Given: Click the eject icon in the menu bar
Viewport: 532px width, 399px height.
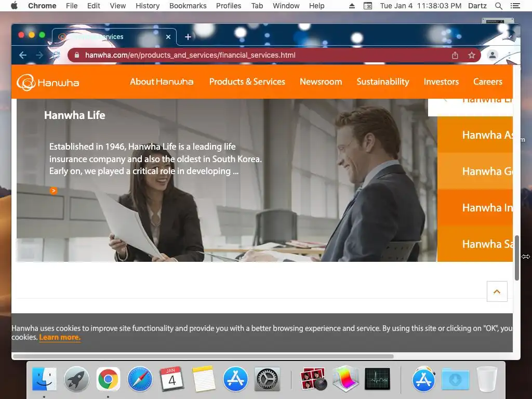Looking at the screenshot, I should click(x=352, y=6).
